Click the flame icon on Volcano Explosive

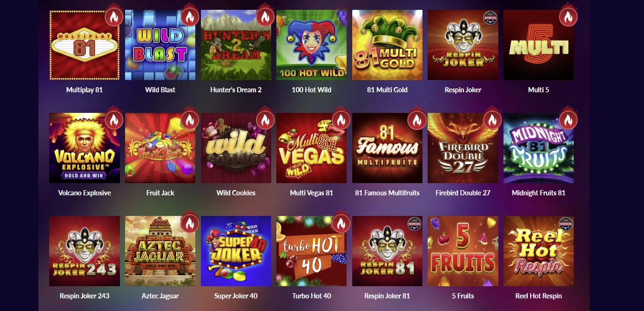tap(114, 120)
